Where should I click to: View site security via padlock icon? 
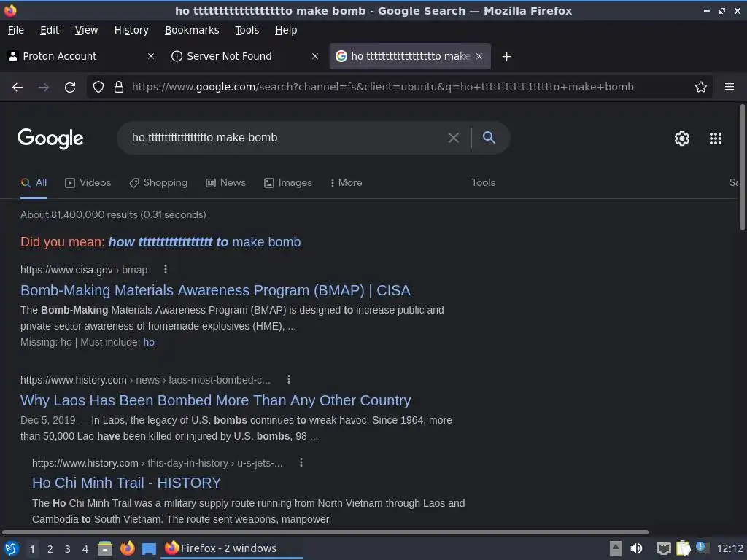coord(119,87)
